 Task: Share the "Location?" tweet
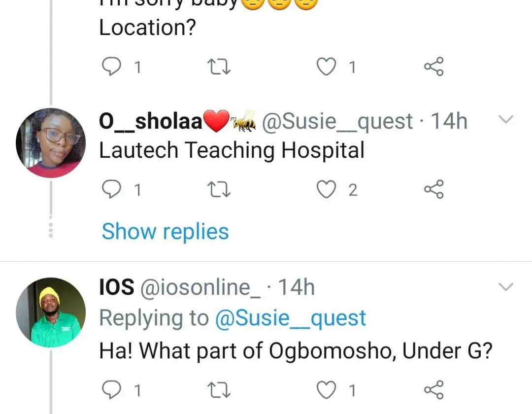click(x=433, y=67)
